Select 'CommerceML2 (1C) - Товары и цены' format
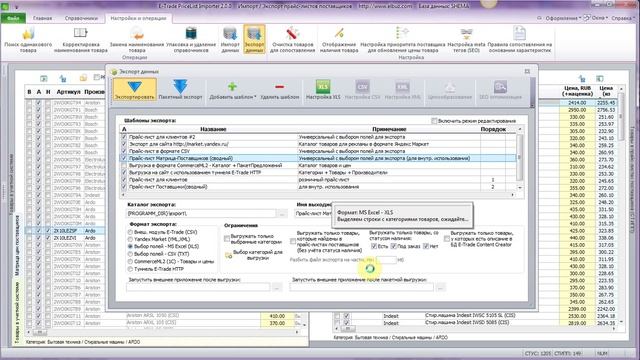The width and height of the screenshot is (640, 360). 130,261
